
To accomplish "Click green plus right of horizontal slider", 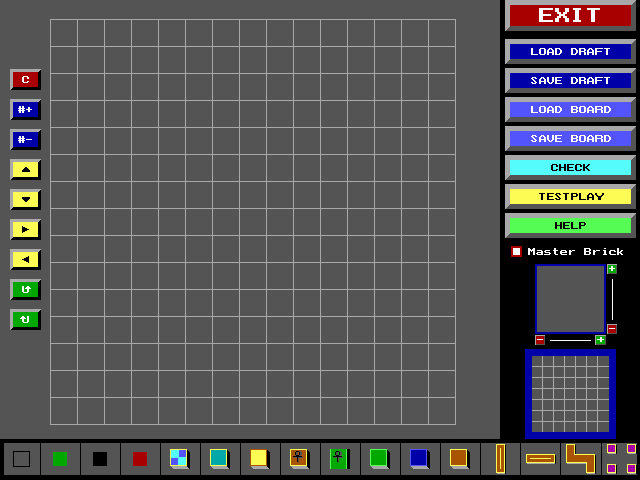I will pos(600,340).
